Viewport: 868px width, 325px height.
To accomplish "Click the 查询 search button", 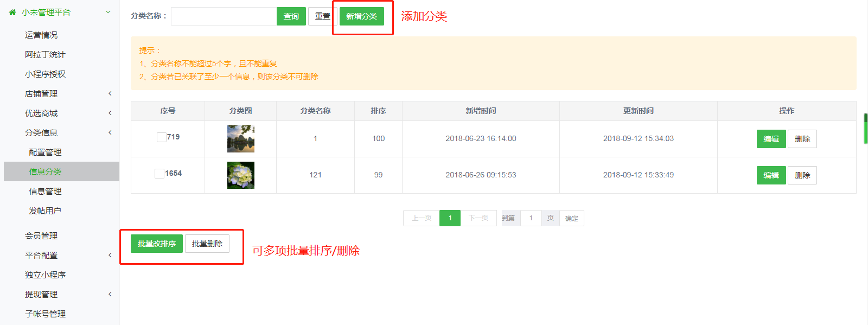I will (x=291, y=16).
